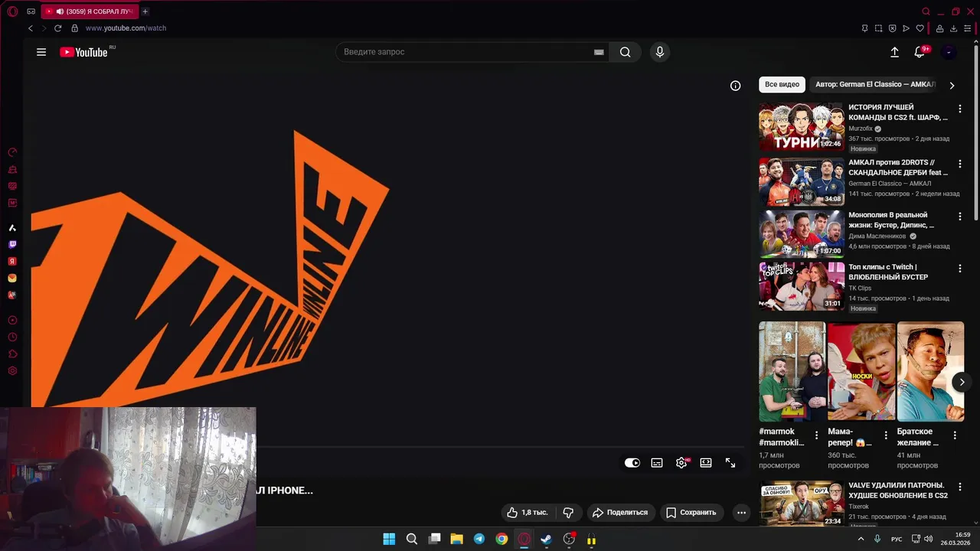Open extensions cube icon in sidebar
Screen dimensions: 980x551
click(x=12, y=354)
